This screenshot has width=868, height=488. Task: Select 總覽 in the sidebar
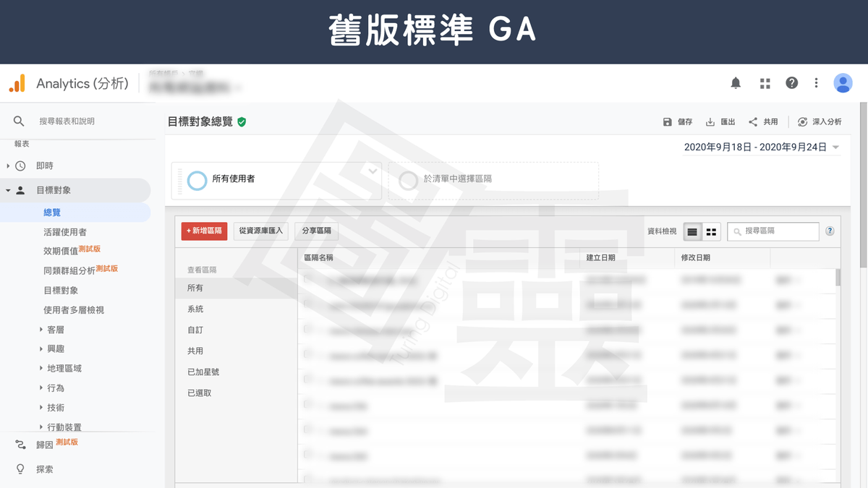coord(52,213)
